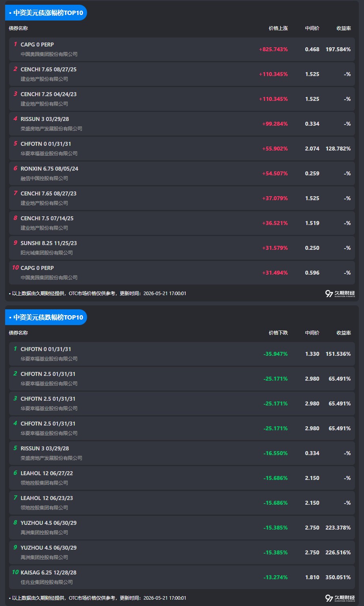Select bond CENCHI 7.65 08/27/23
Screen dimensions: 364x606
click(48, 193)
